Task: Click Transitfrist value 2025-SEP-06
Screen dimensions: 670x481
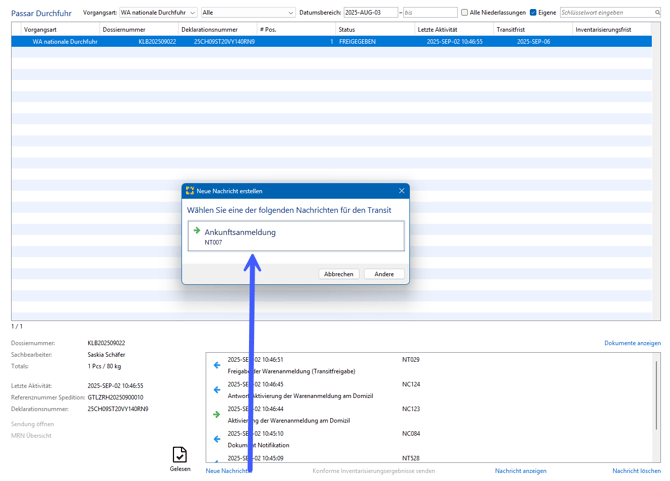Action: tap(533, 41)
